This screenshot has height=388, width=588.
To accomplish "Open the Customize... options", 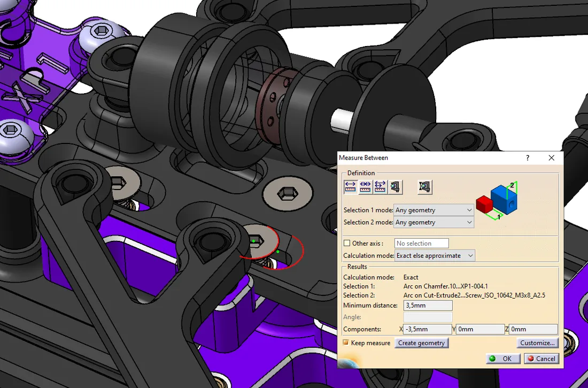I will click(537, 343).
